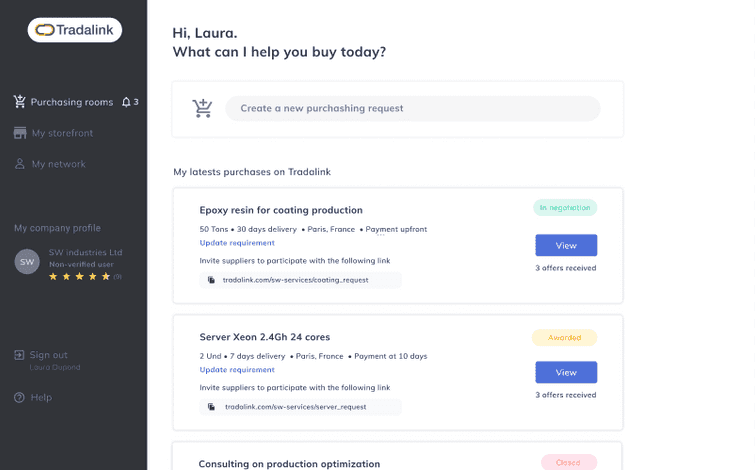
Task: Click Update requirement for Server Xeon
Action: (237, 370)
